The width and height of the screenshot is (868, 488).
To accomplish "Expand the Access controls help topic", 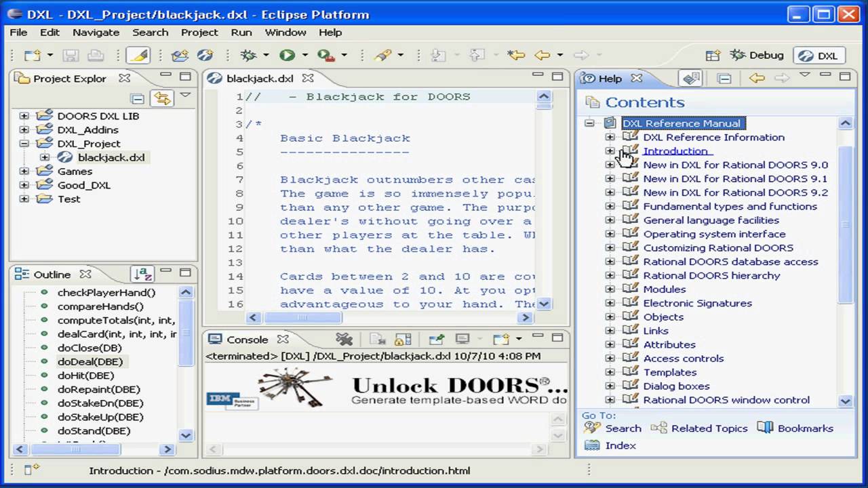I will pyautogui.click(x=610, y=359).
